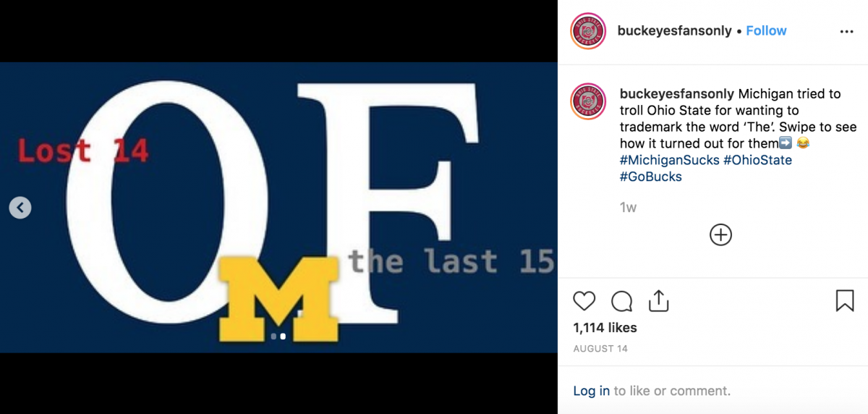Go to previous slide with left chevron

tap(20, 208)
